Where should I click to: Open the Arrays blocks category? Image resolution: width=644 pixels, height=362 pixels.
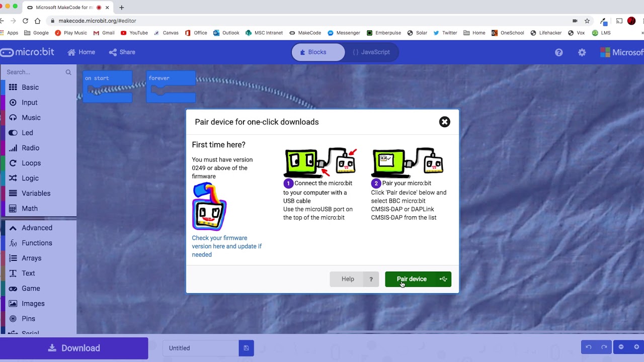tap(39, 258)
